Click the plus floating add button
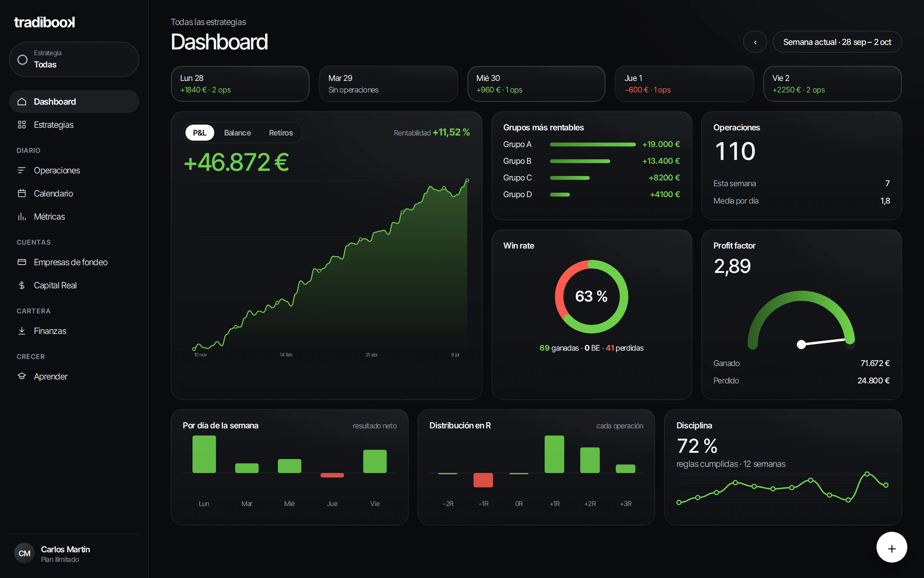Viewport: 924px width, 578px height. (x=892, y=548)
